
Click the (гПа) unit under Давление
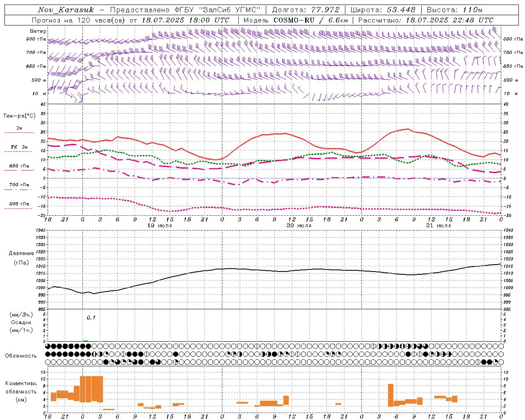click(x=21, y=262)
